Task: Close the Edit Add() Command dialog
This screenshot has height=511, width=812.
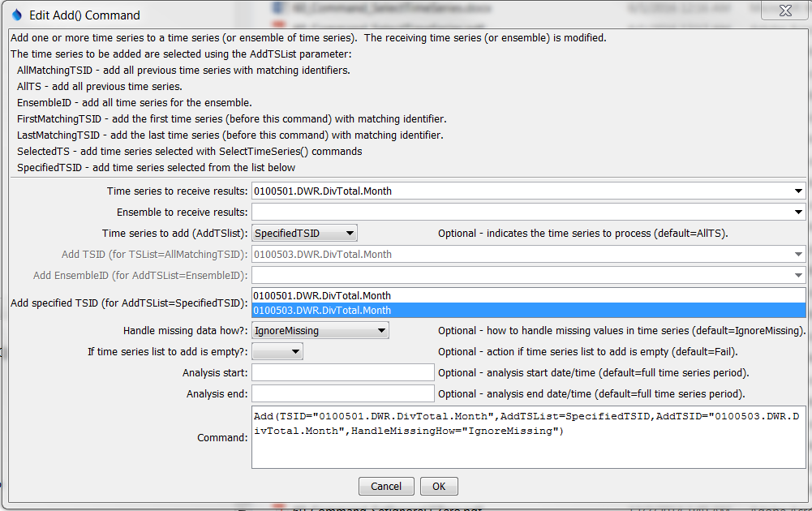Action: click(x=785, y=11)
